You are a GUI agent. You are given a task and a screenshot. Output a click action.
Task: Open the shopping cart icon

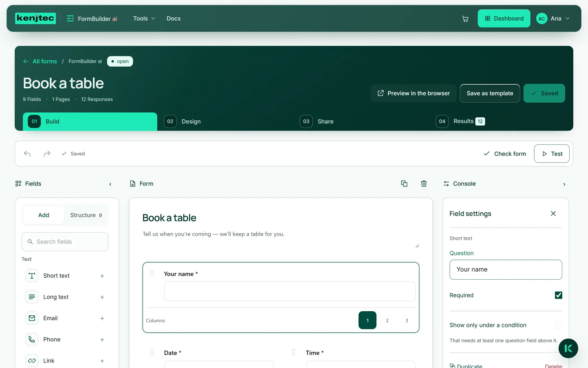(x=465, y=19)
